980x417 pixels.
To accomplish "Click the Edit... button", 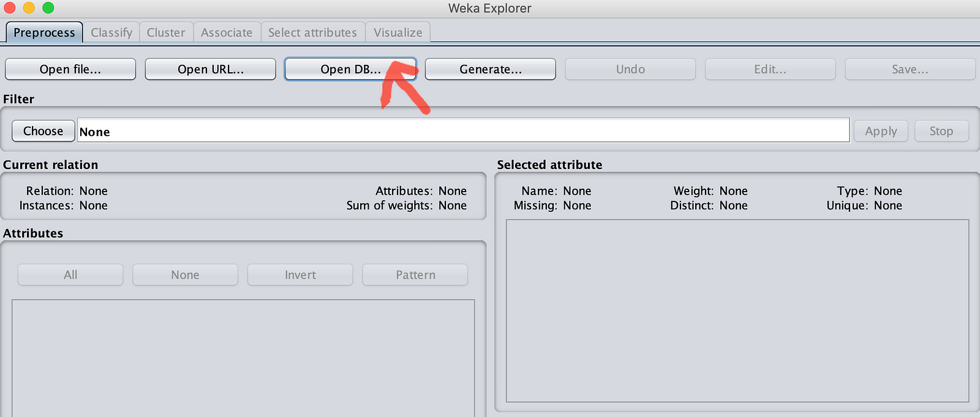I will coord(770,69).
